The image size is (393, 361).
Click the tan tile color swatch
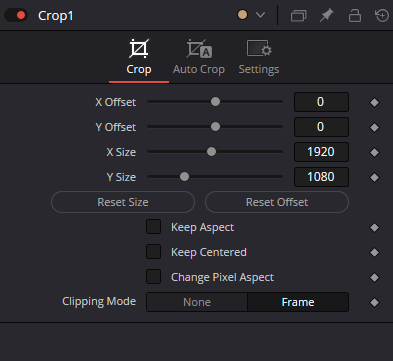(242, 15)
